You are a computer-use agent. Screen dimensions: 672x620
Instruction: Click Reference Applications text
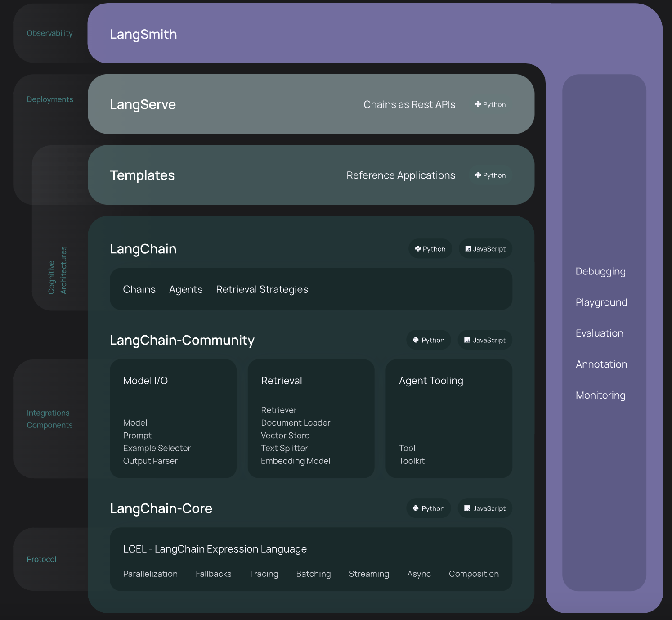401,175
